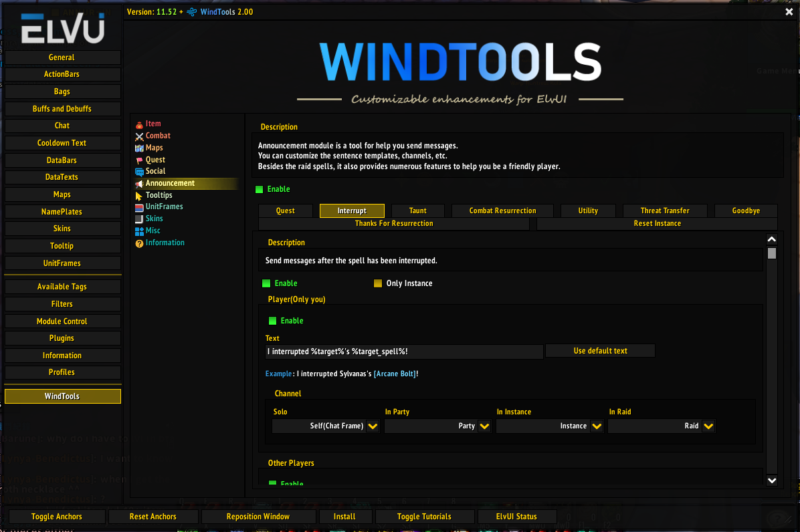This screenshot has height=532, width=800.
Task: Open the Information question mark icon
Action: click(x=139, y=243)
